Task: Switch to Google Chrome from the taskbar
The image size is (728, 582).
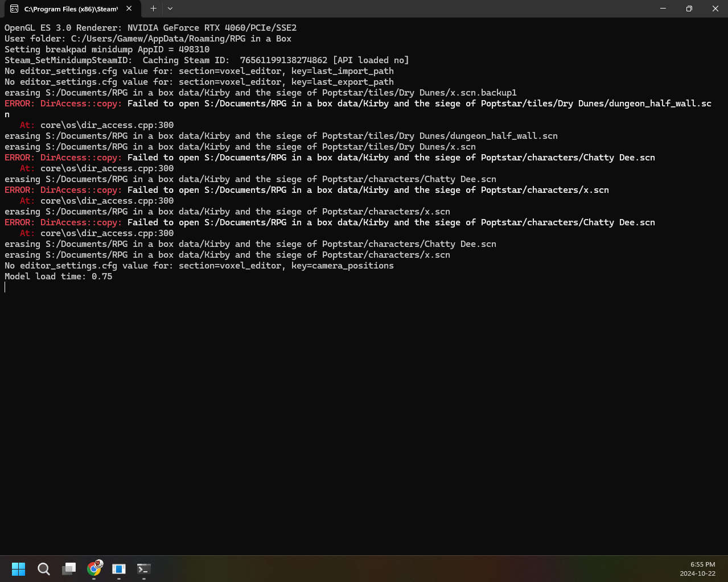Action: [x=94, y=568]
